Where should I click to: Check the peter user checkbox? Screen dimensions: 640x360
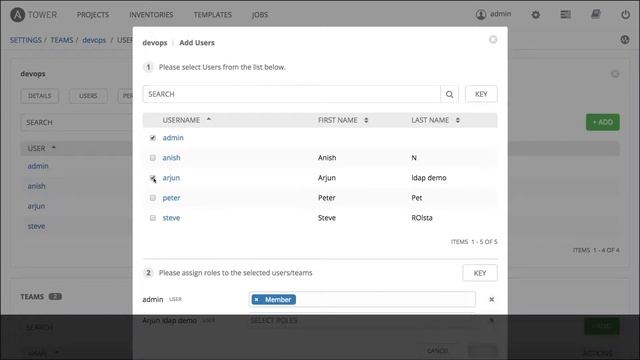pyautogui.click(x=153, y=198)
